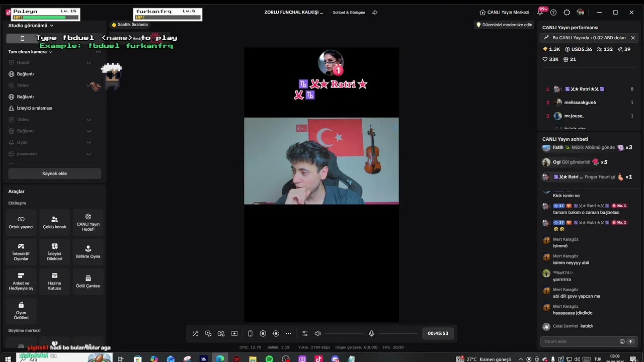Open the TikTok app in taskbar
This screenshot has width=644, height=362.
pos(318,359)
